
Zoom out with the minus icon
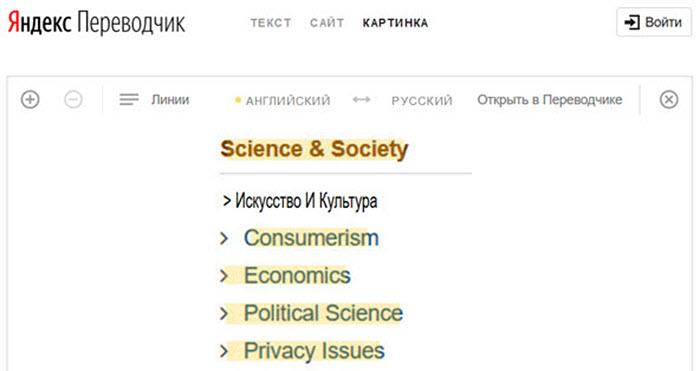[x=73, y=99]
